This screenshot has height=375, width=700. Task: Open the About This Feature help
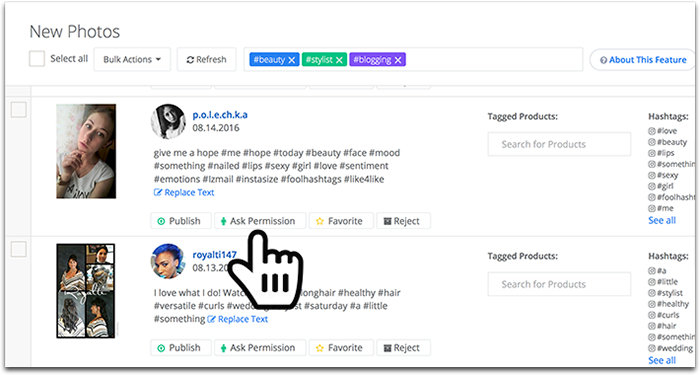[x=643, y=60]
